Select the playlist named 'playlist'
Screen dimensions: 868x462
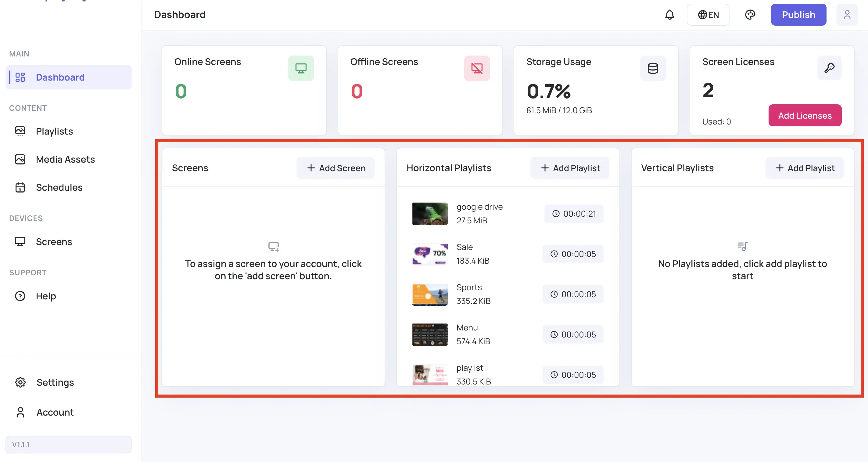(508, 374)
